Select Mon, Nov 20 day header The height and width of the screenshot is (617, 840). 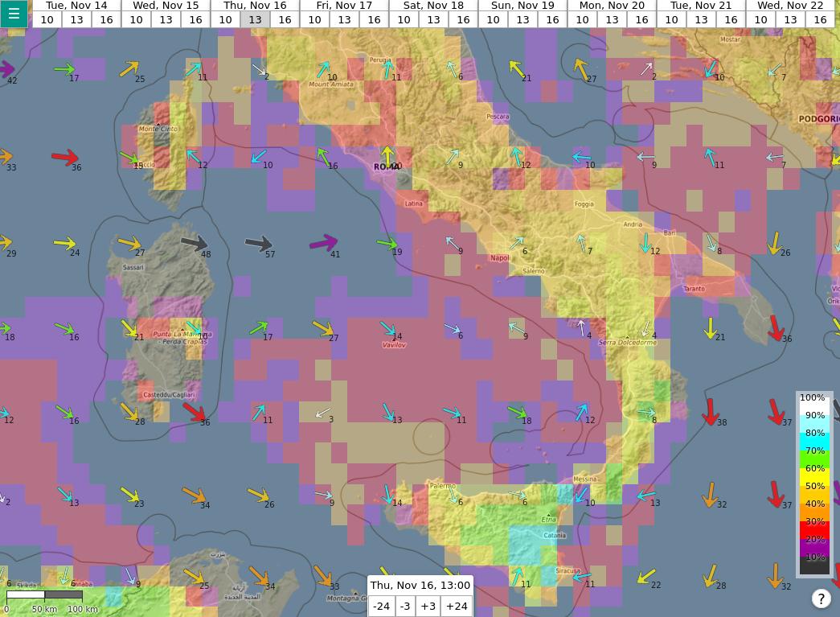click(x=612, y=6)
